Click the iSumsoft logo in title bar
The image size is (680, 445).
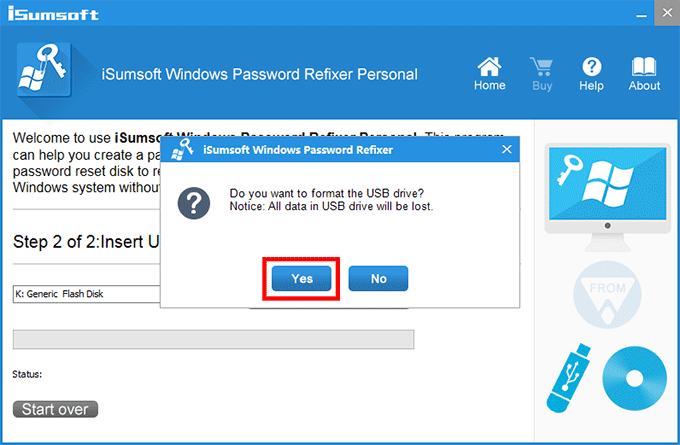(53, 14)
